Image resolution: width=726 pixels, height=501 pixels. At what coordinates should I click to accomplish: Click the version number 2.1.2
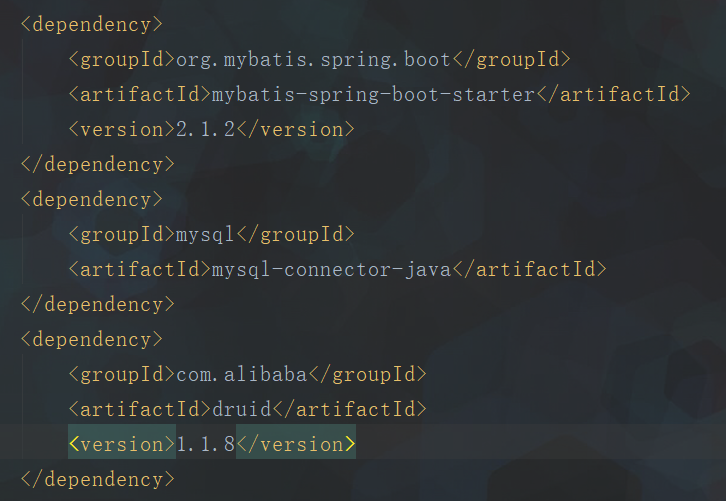click(x=206, y=130)
